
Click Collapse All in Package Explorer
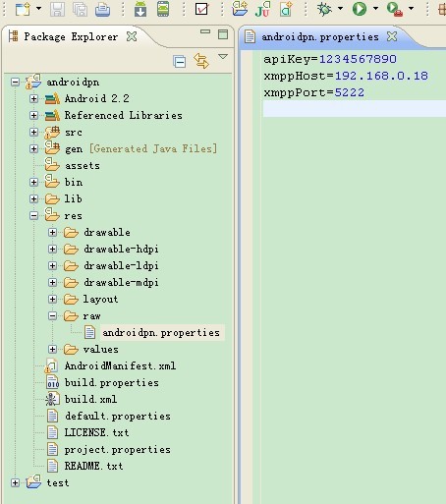[179, 62]
